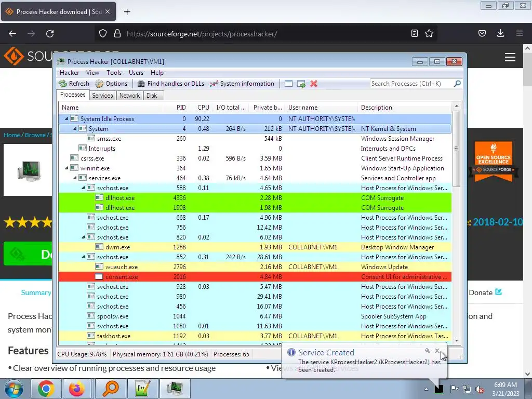Launch Chrome from the taskbar

(x=46, y=389)
